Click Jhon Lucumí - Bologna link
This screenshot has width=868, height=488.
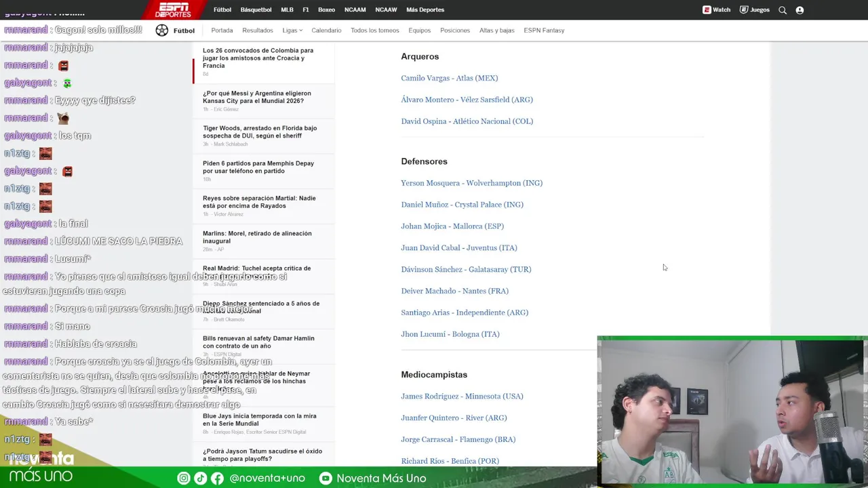point(450,334)
